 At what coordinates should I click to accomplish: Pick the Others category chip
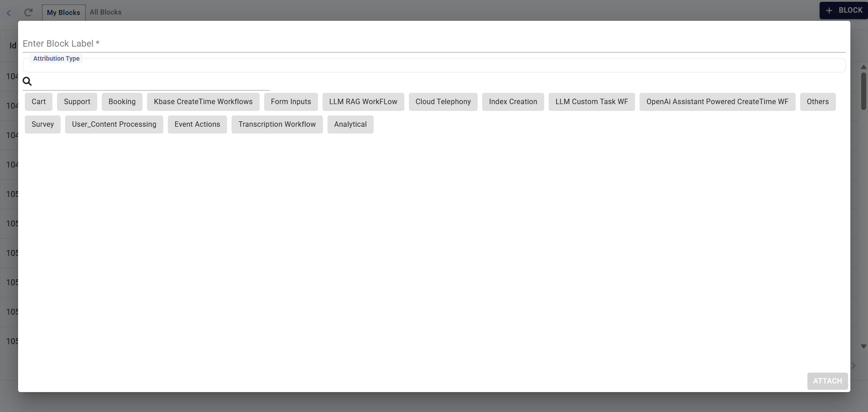[x=818, y=102]
